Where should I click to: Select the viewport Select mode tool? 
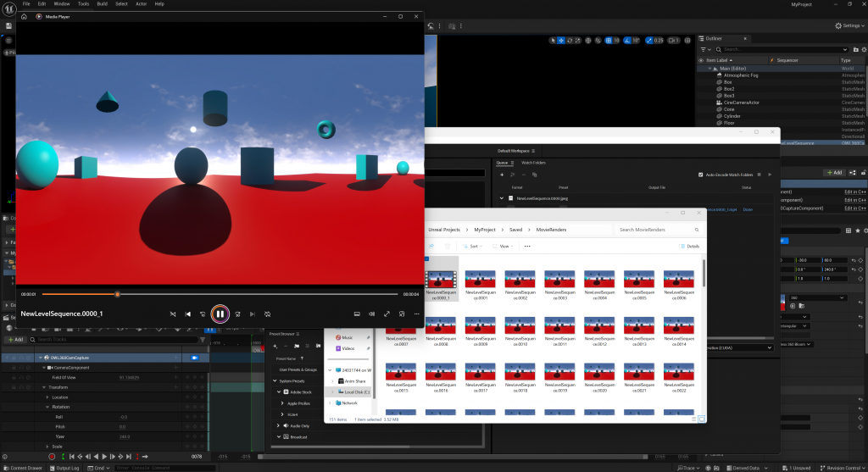(553, 41)
